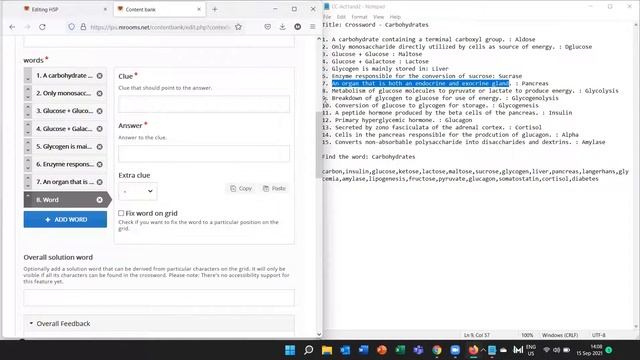
Task: Select word item '3. Glucose + Gluco...'
Action: click(65, 111)
